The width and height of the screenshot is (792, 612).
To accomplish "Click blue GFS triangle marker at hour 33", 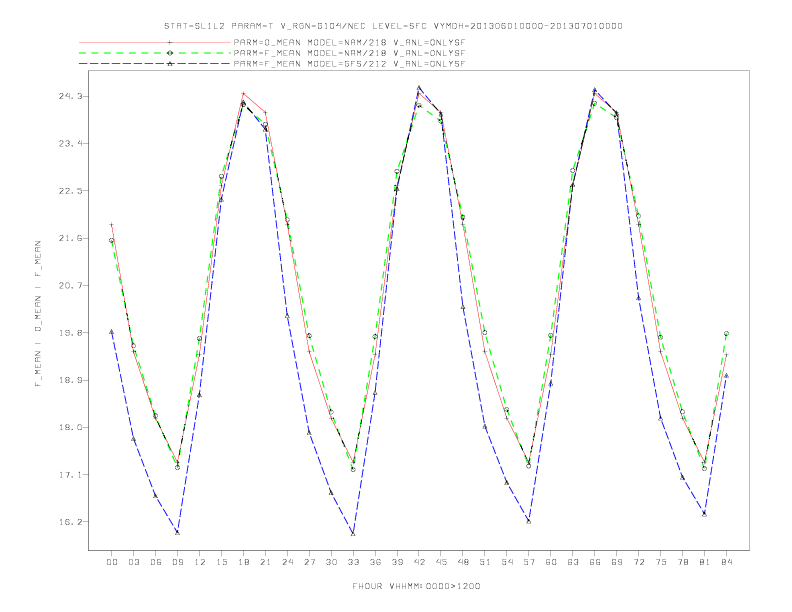I will 353,534.
